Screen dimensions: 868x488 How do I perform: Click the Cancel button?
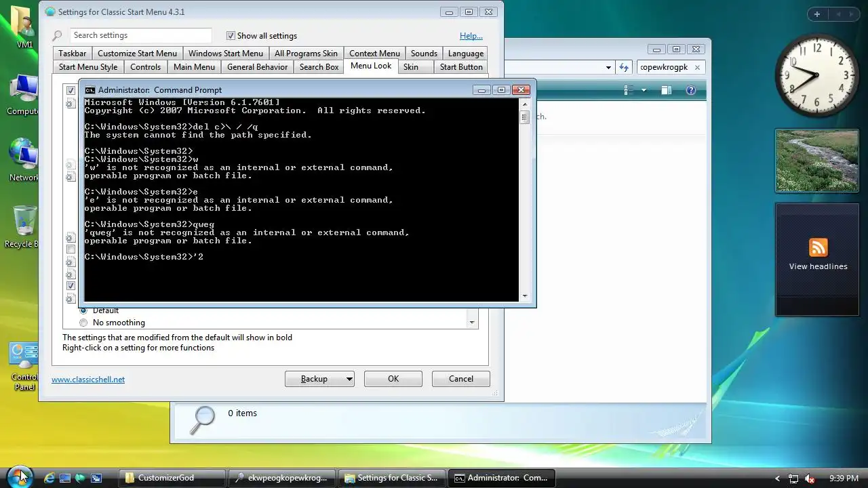461,379
